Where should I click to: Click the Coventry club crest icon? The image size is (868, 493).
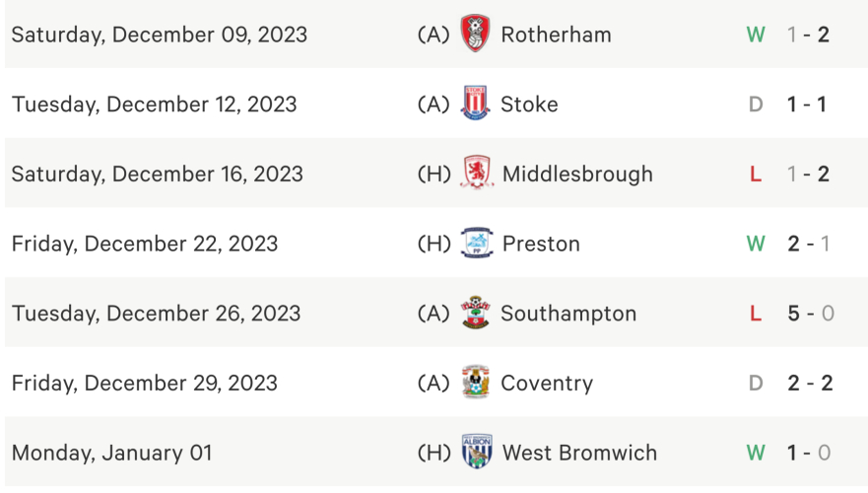coord(476,383)
